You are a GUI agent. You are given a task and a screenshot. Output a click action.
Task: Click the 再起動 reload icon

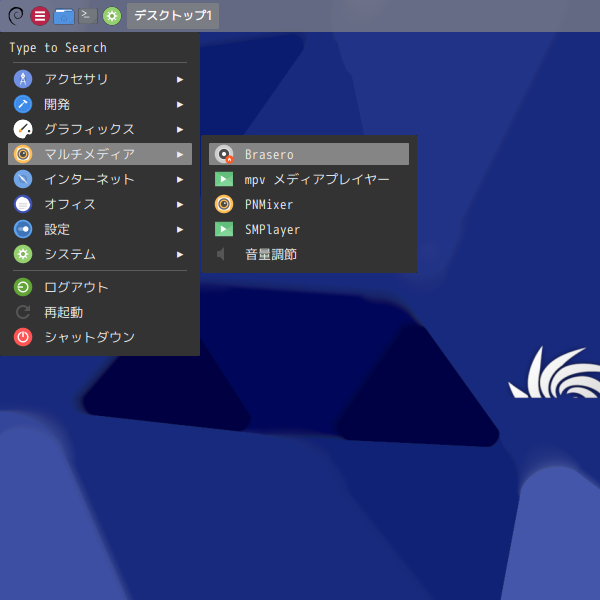[23, 312]
